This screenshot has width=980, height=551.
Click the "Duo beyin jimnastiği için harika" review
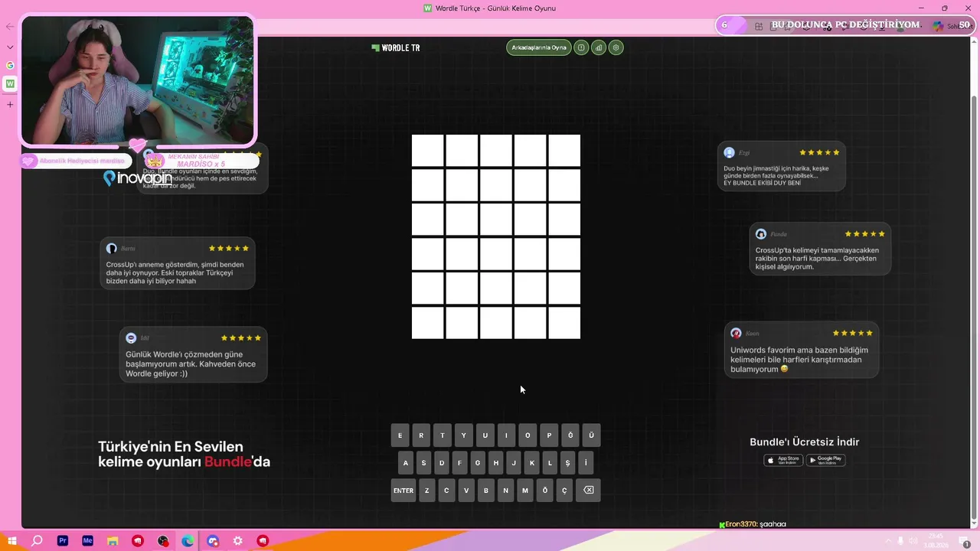point(776,175)
